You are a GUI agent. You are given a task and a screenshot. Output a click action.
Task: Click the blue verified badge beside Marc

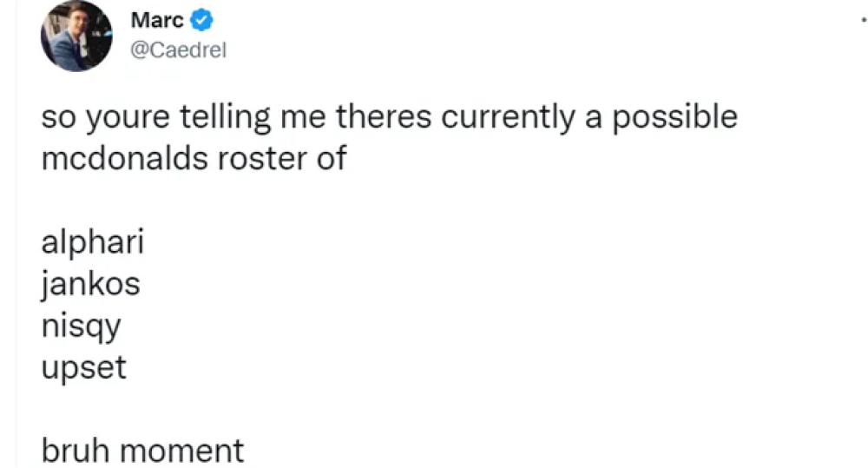tap(202, 21)
